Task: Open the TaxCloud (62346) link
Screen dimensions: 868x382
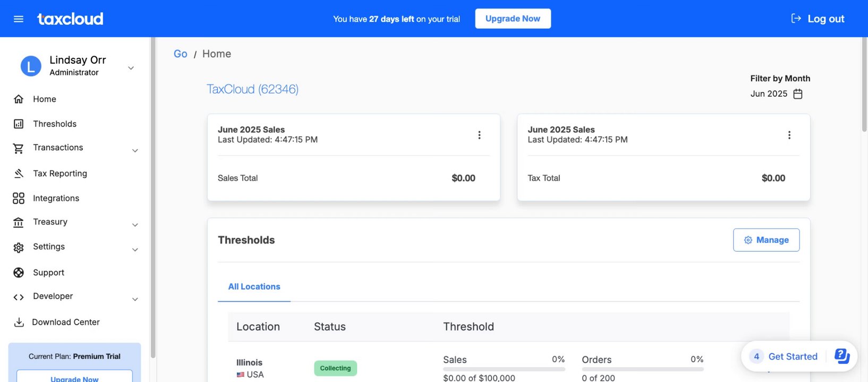Action: [252, 89]
